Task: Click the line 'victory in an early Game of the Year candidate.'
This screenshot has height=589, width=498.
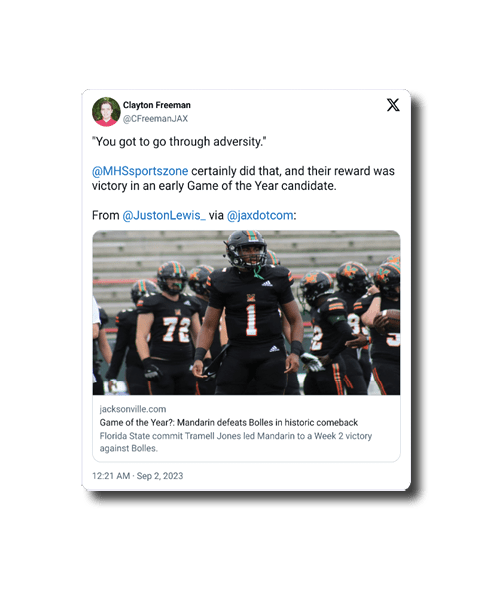Action: (x=214, y=186)
